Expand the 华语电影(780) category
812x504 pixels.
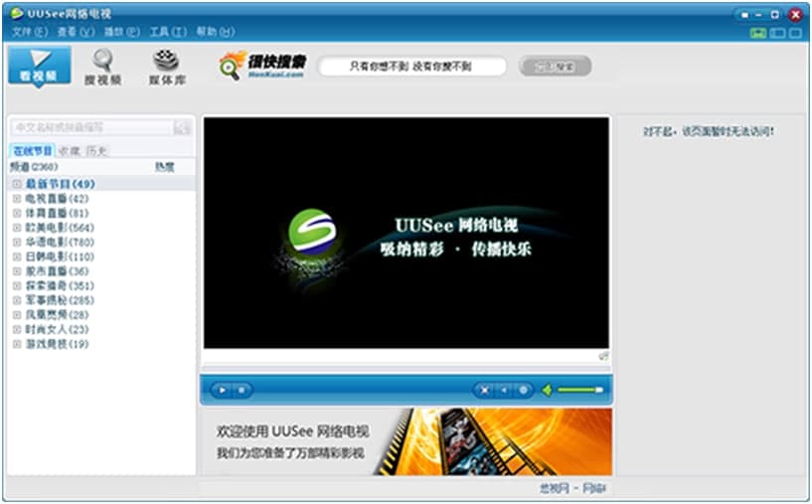(17, 242)
